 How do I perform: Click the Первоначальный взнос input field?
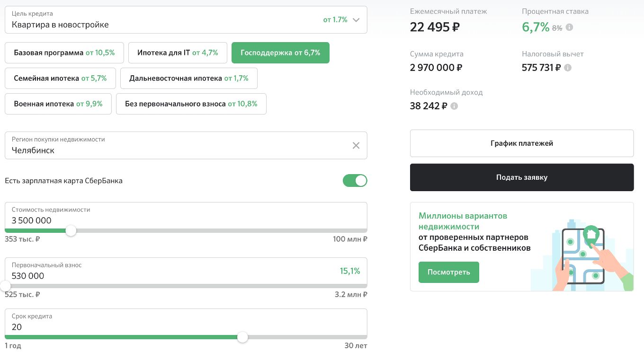click(x=170, y=275)
